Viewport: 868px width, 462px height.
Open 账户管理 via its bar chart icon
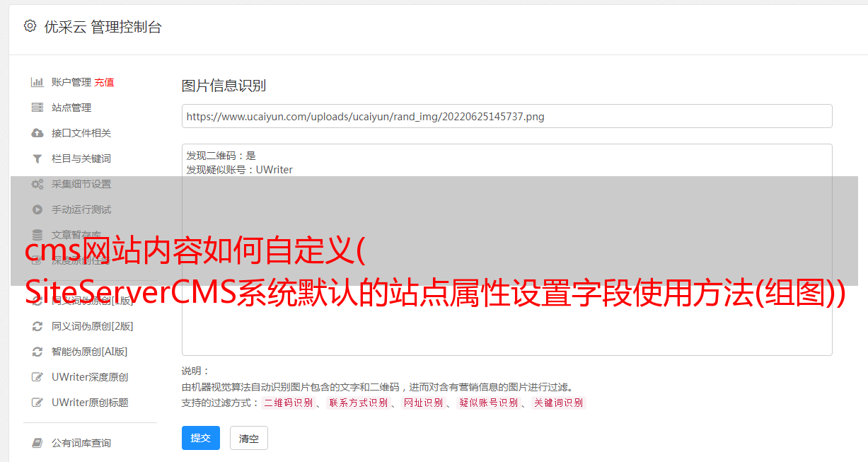37,82
